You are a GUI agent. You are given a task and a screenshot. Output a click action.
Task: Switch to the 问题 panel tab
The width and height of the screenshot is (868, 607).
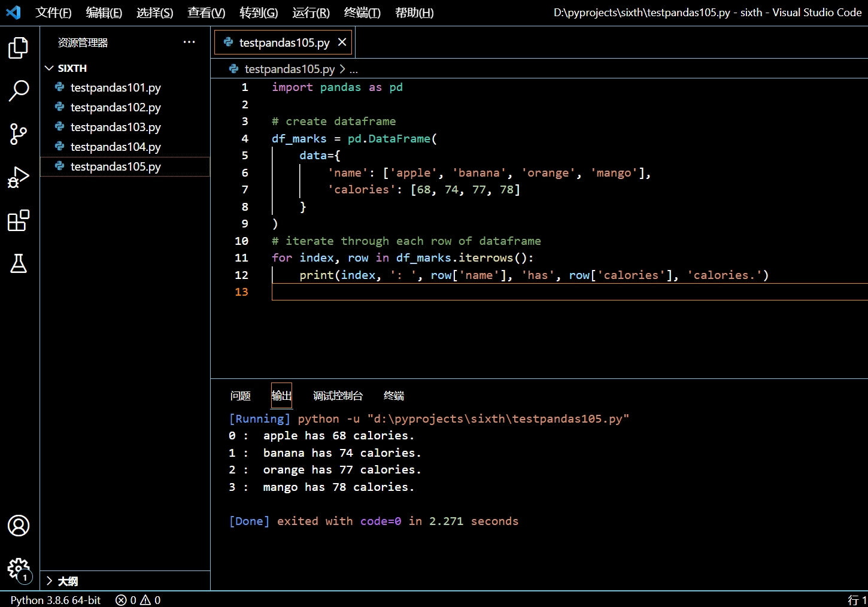point(241,396)
